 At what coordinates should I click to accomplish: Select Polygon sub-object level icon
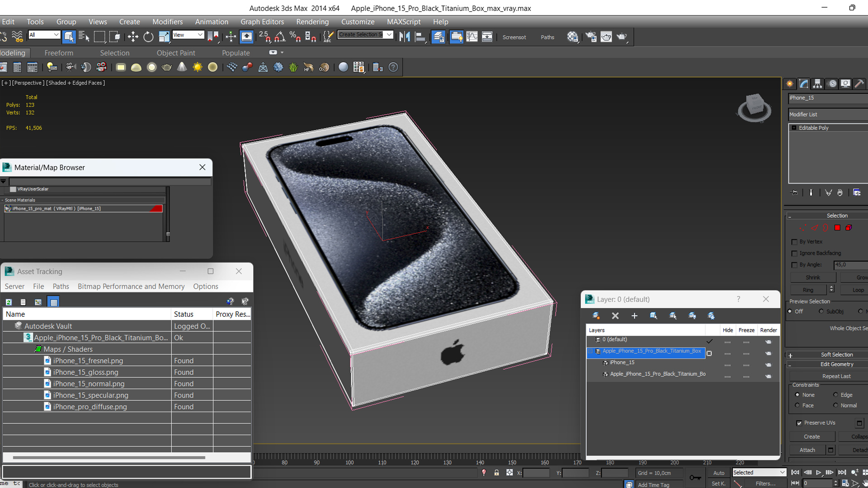[x=837, y=228]
